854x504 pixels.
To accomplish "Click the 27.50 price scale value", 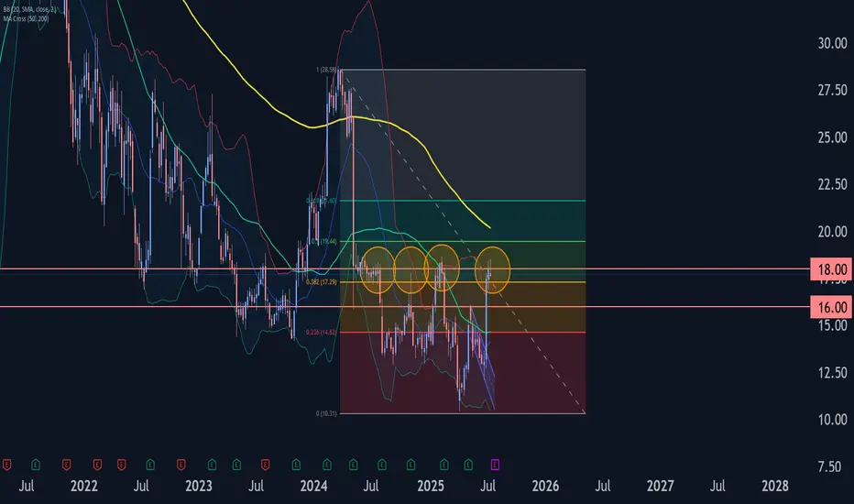I will pos(832,90).
